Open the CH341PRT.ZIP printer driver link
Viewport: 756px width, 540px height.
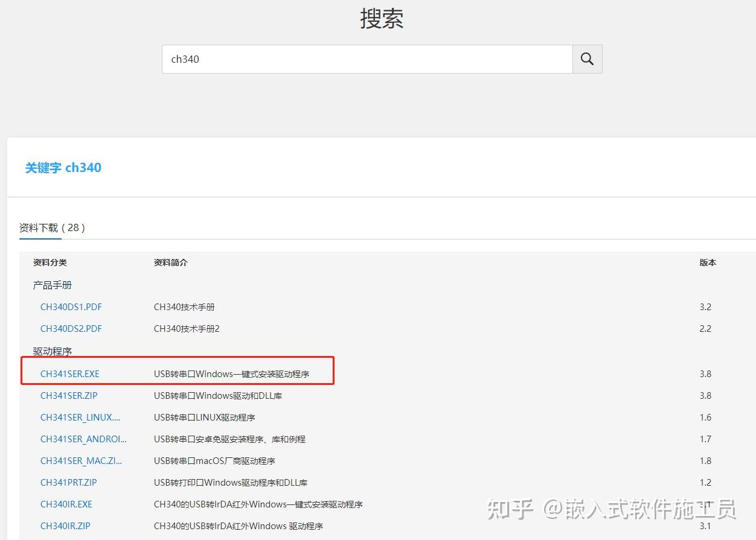click(x=68, y=482)
